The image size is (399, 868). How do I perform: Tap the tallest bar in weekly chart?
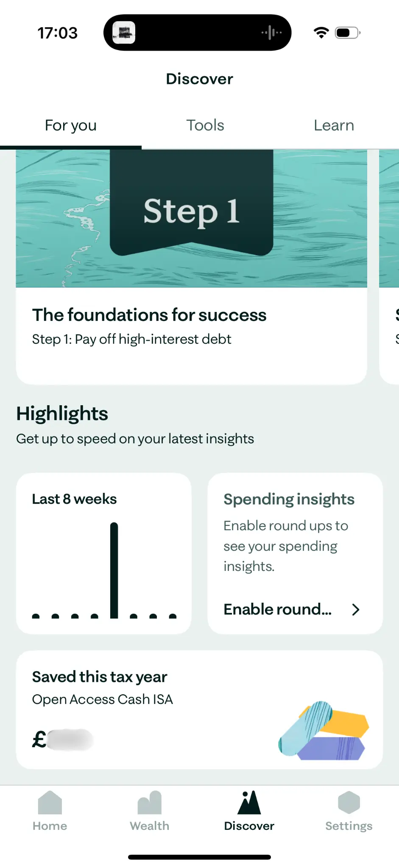click(114, 570)
